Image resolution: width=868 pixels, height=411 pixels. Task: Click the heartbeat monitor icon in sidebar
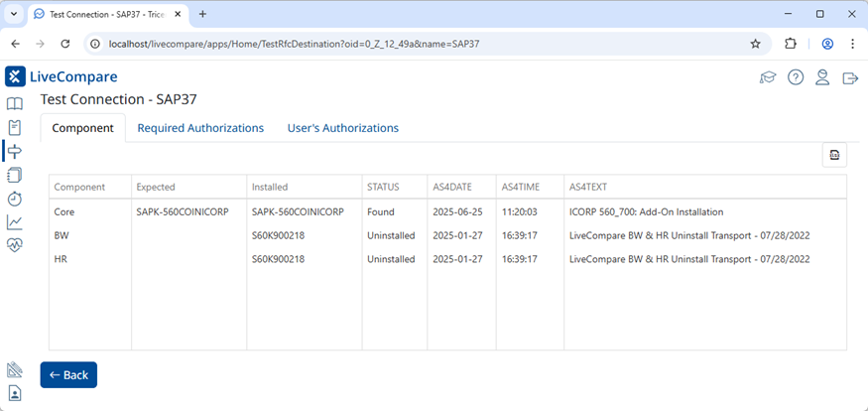pyautogui.click(x=15, y=246)
